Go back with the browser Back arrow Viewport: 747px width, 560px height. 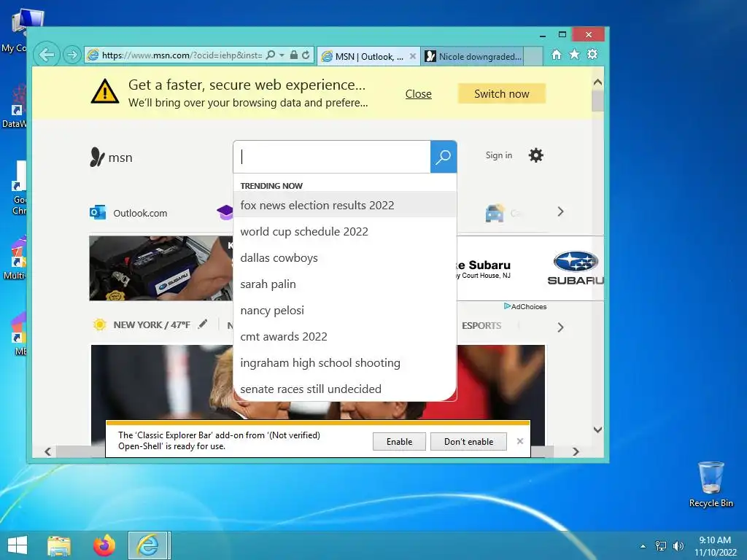pos(46,55)
